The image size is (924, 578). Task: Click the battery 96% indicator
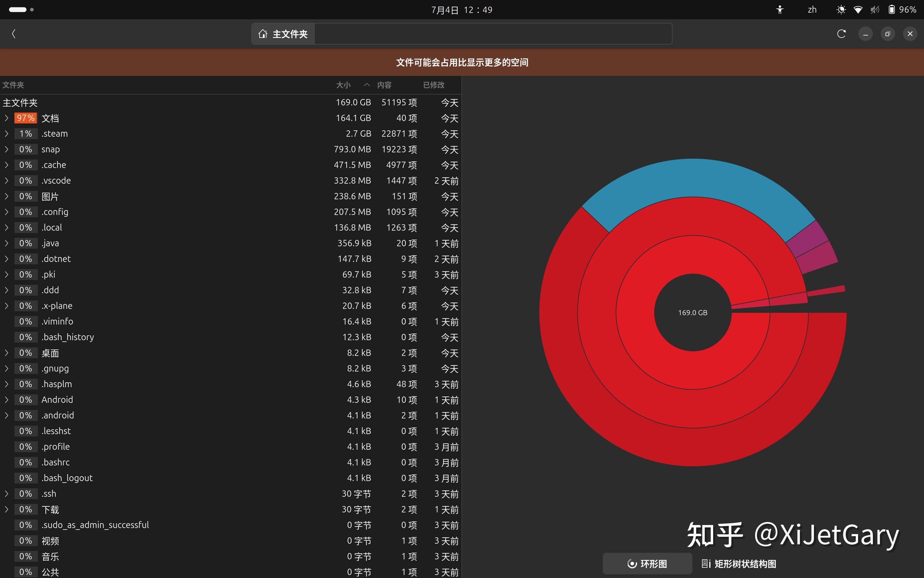903,10
